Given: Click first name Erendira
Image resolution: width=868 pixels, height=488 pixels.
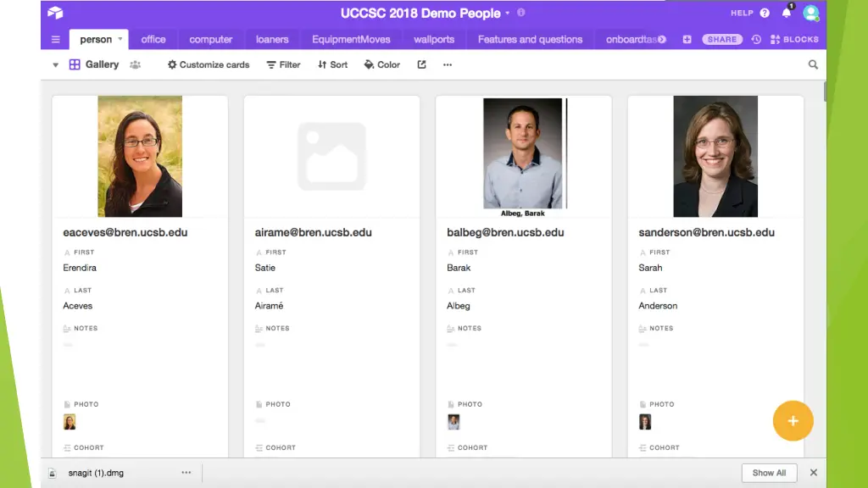Looking at the screenshot, I should click(80, 268).
